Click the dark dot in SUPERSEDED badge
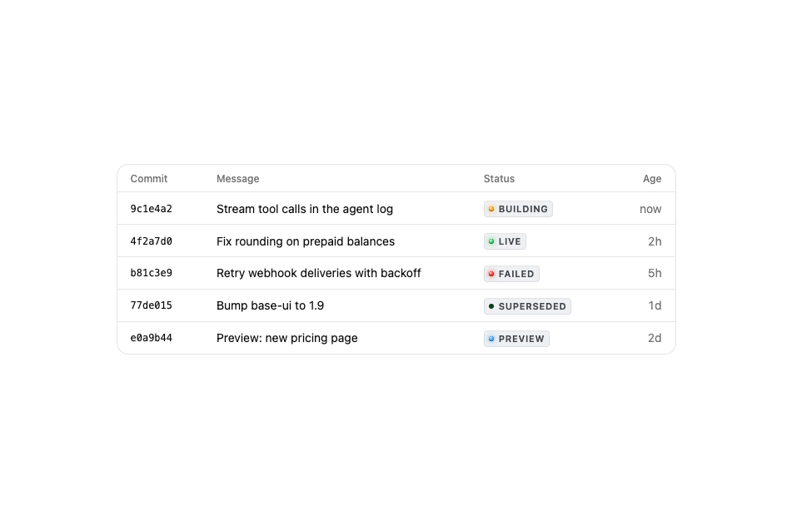812x516 pixels. 491,306
